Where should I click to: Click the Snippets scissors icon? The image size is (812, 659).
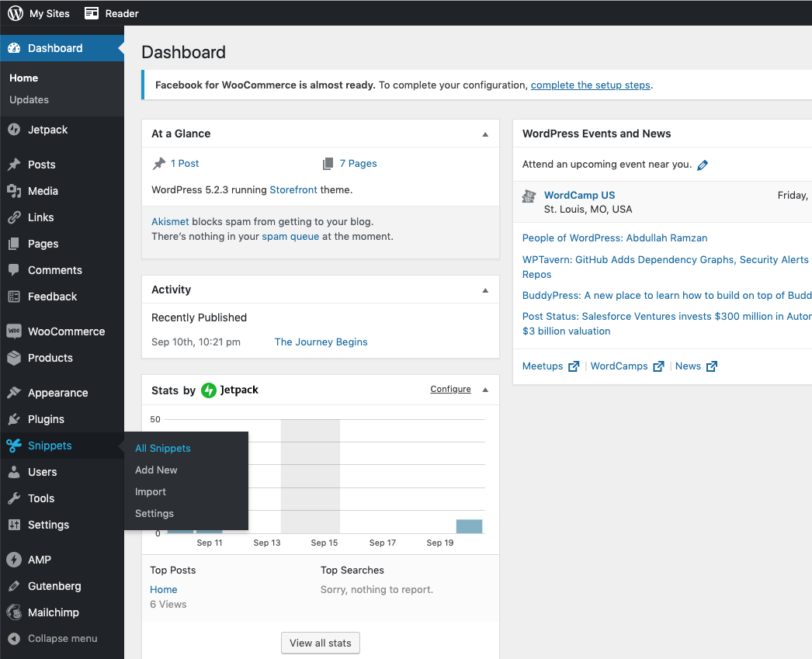[14, 446]
